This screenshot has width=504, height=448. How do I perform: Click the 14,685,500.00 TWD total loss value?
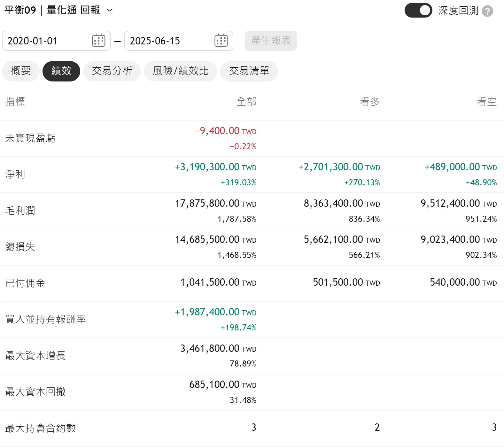216,239
